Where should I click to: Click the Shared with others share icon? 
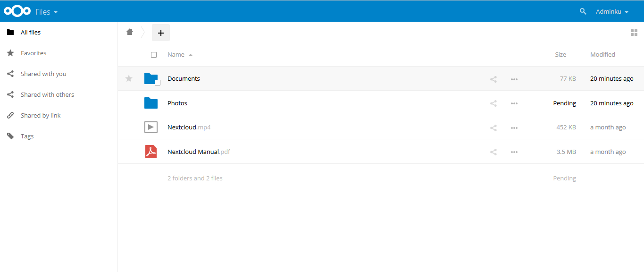click(x=10, y=95)
